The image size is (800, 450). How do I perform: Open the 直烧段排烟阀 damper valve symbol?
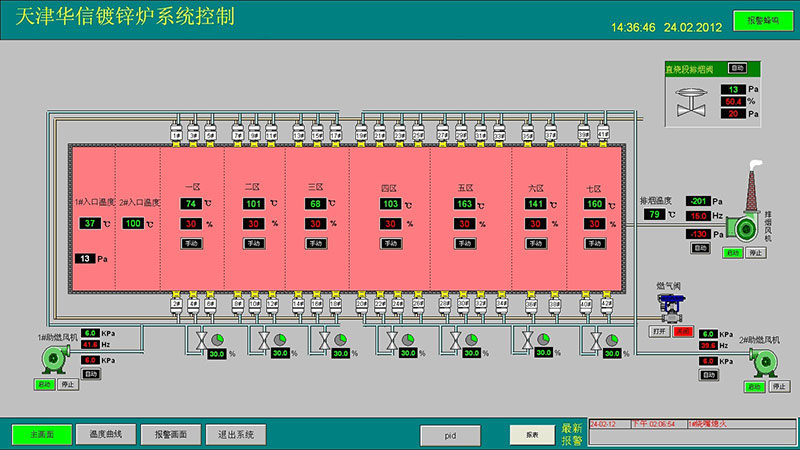click(x=689, y=100)
